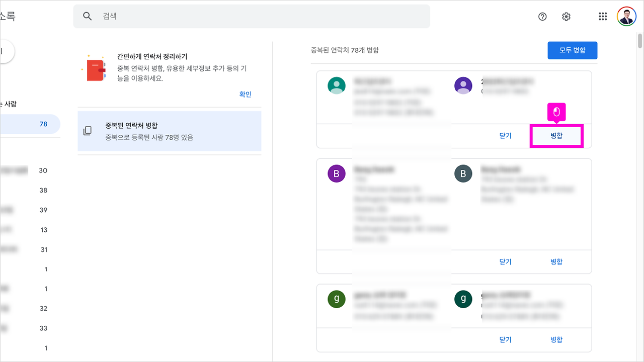Click the blue 모두 병합 button
This screenshot has height=362, width=644.
572,50
